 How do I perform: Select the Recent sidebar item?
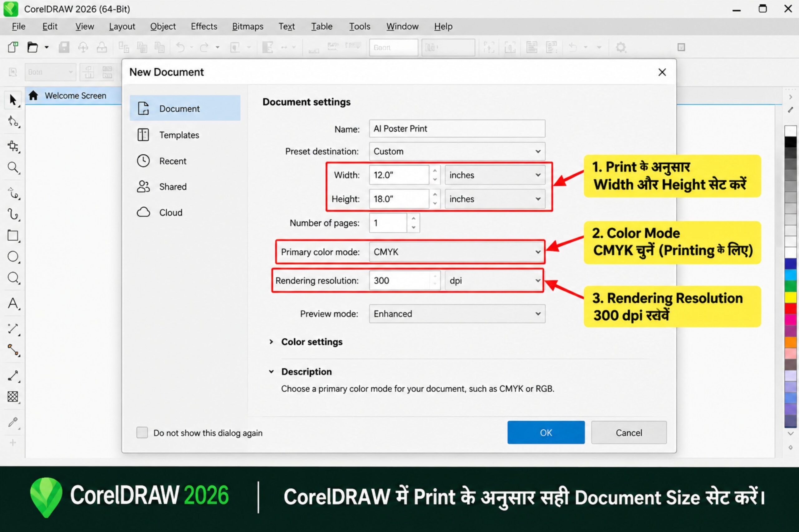tap(185, 161)
